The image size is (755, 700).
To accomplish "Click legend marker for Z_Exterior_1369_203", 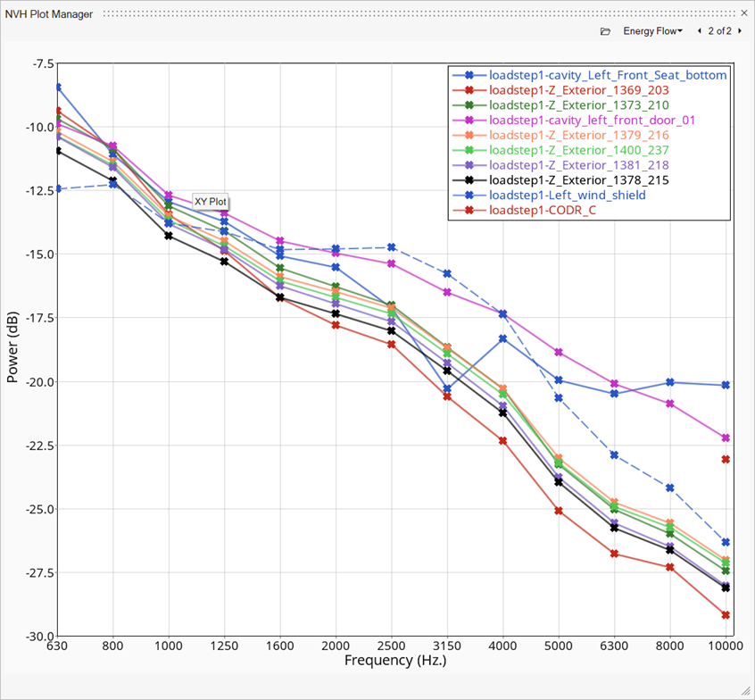I will 468,90.
